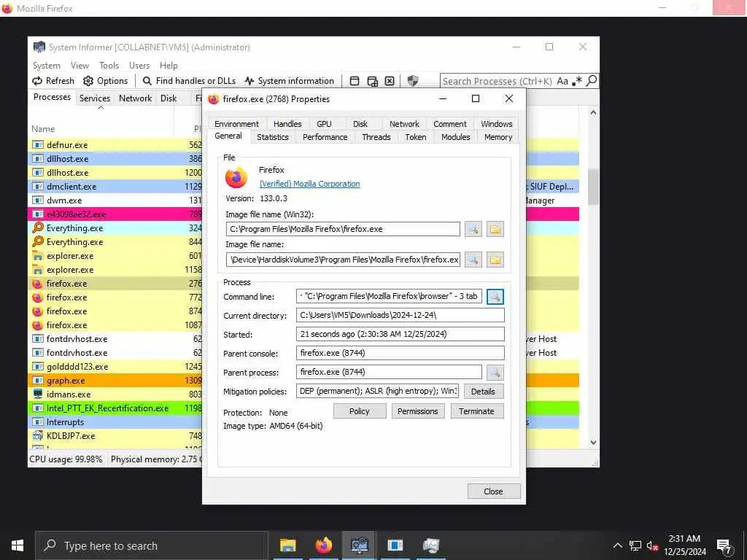Click the taskbar search box
Viewport: 747px width, 560px height.
click(x=152, y=545)
